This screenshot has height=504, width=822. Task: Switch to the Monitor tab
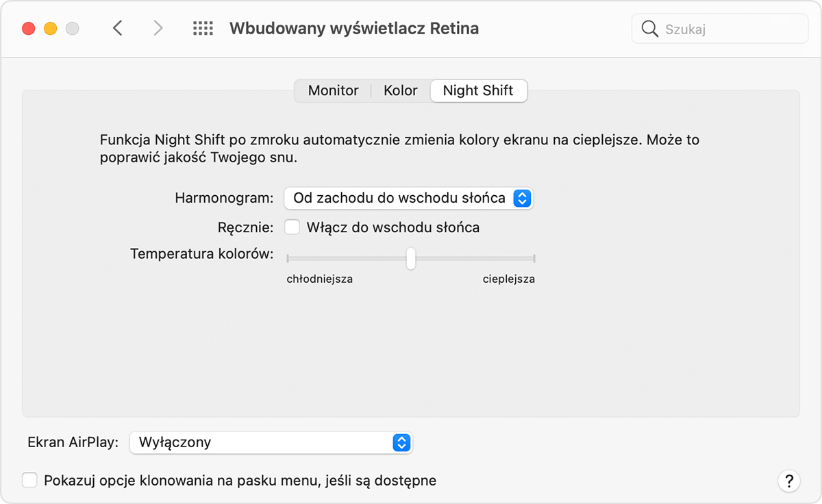[333, 90]
